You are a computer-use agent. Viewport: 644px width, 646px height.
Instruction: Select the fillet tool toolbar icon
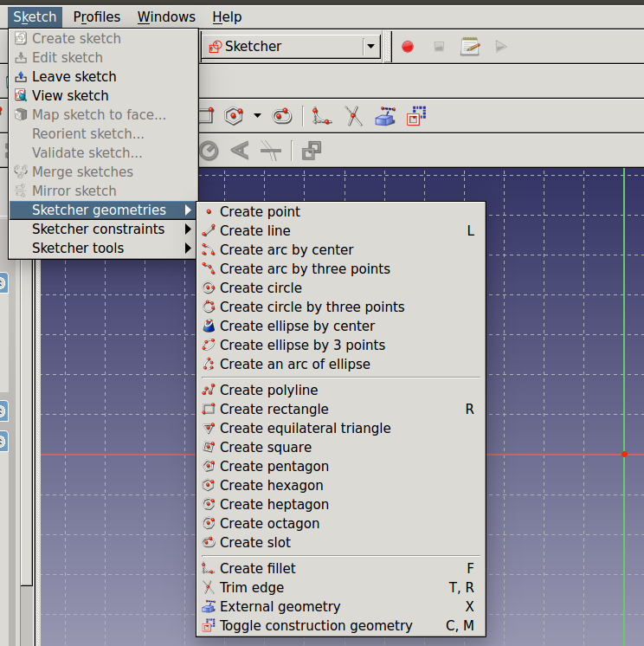click(322, 116)
